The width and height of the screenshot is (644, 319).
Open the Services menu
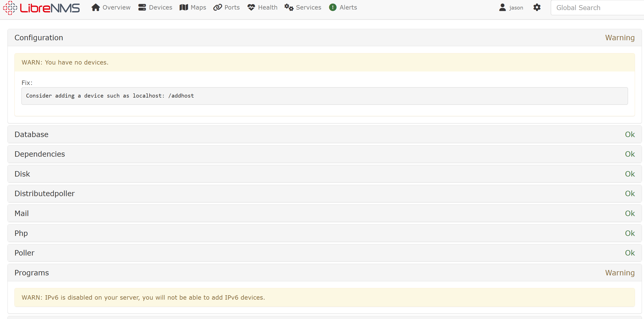[x=309, y=7]
